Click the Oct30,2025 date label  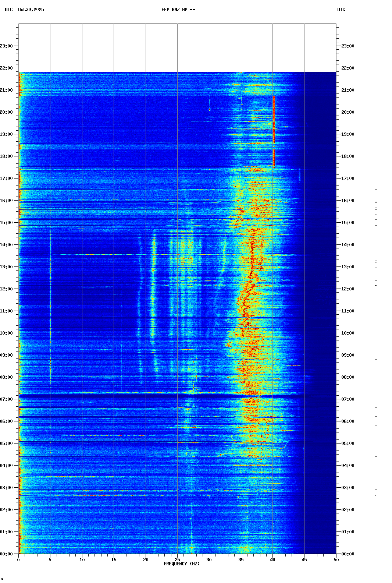click(x=31, y=10)
